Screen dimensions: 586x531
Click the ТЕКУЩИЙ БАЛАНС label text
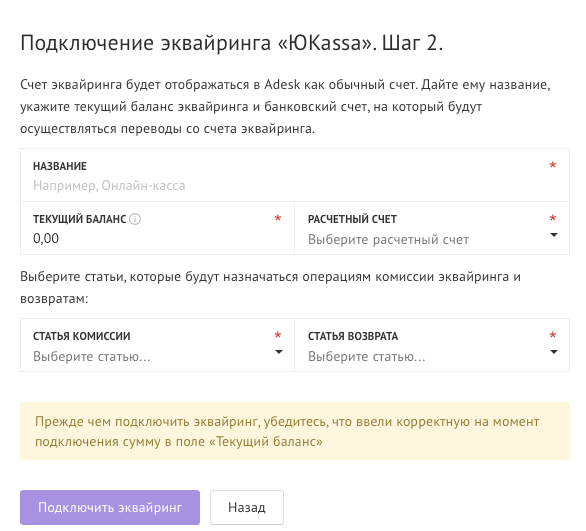(x=80, y=219)
